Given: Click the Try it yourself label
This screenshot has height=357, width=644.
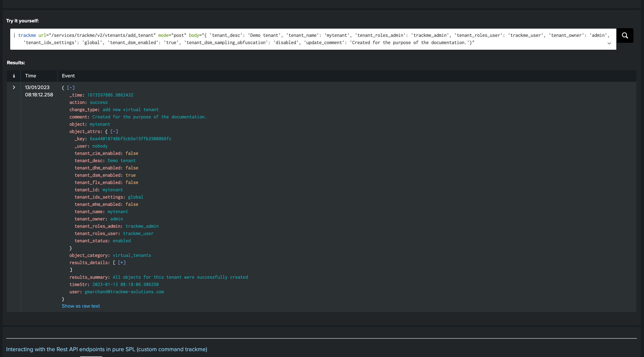Looking at the screenshot, I should coord(23,21).
